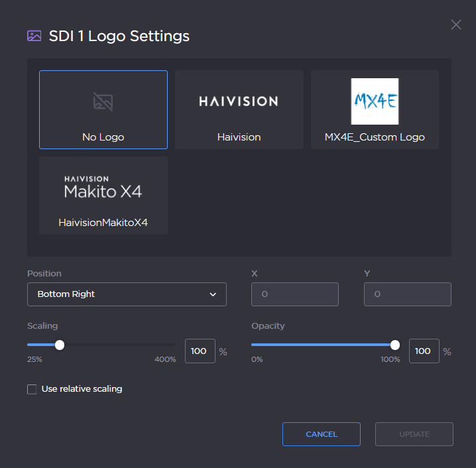
Task: Enable Use relative scaling checkbox
Action: (32, 389)
